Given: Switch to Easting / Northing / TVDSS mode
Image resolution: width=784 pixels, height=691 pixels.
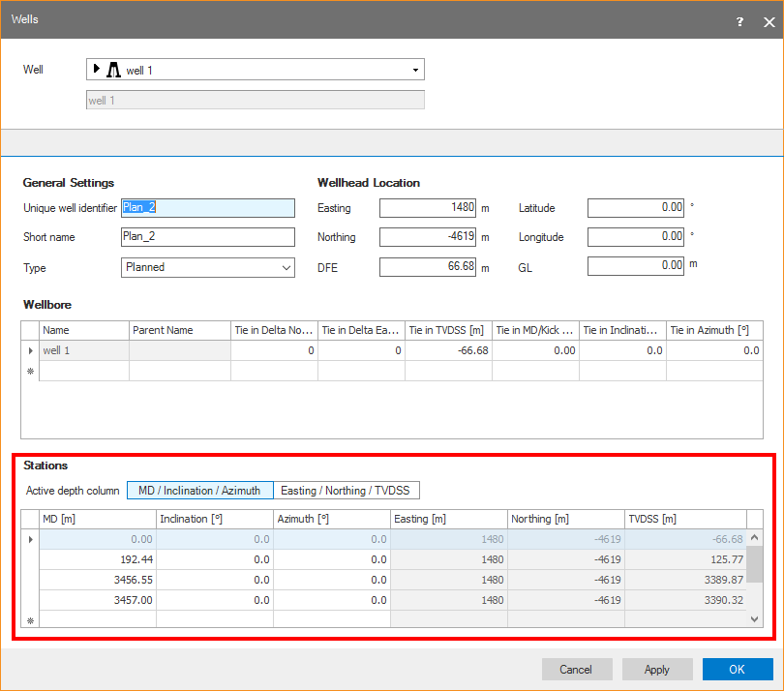Looking at the screenshot, I should click(x=347, y=491).
